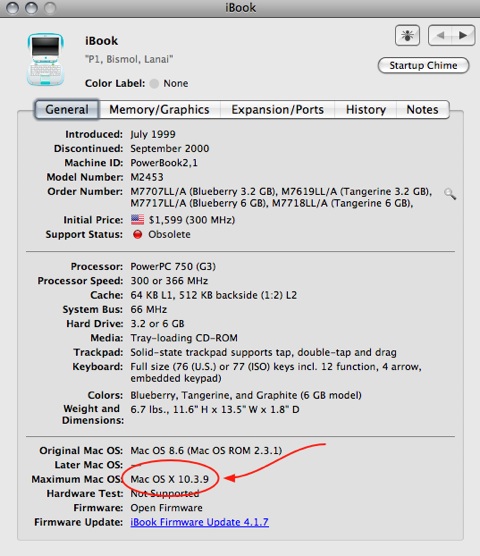This screenshot has height=556, width=480.
Task: Click the Hard Drive value 3.2 or 6 GB
Action: coord(157,324)
